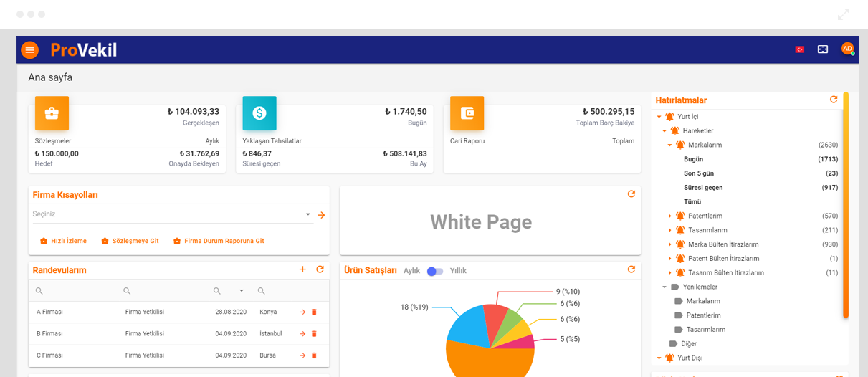Open the B Firması appointment arrow
This screenshot has width=868, height=377.
click(x=302, y=334)
